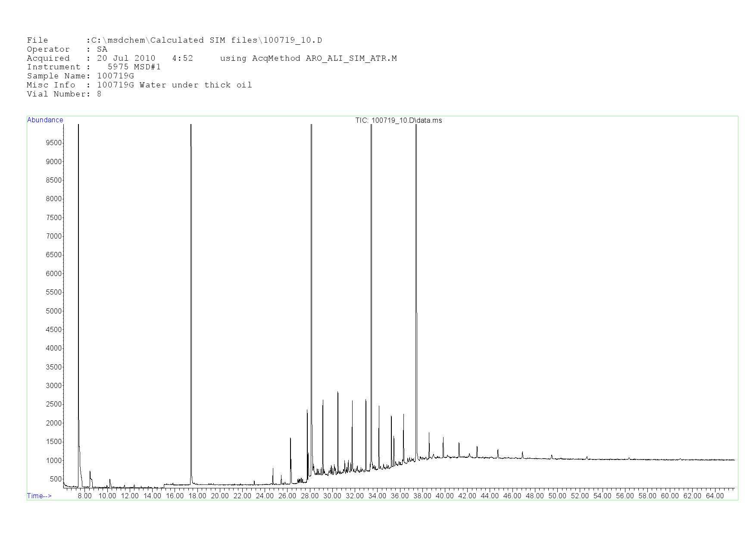Click the Misc Info text Water under thick oil

tap(195, 85)
